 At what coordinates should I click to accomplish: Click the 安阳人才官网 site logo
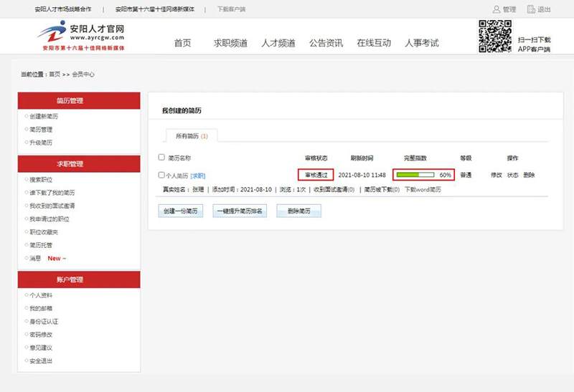tap(81, 36)
